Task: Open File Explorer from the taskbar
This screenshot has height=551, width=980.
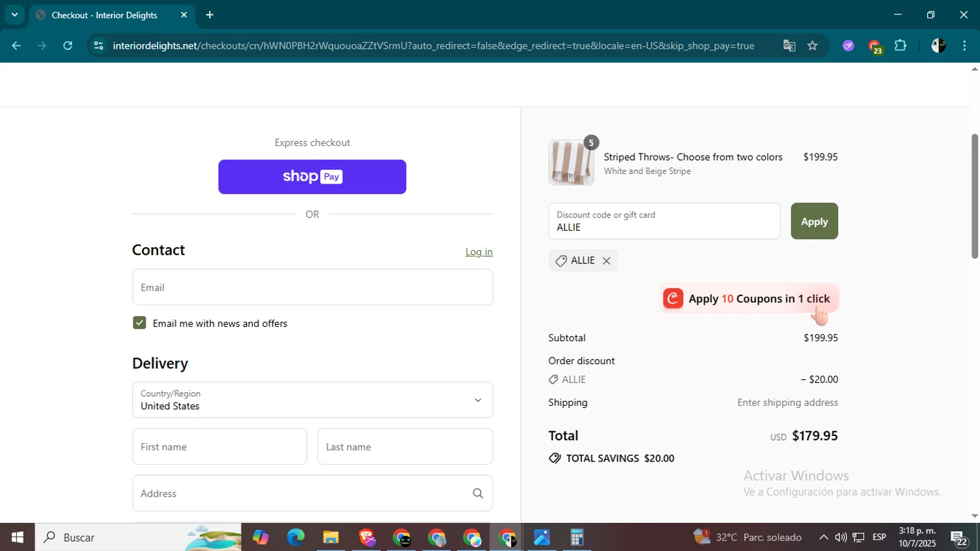Action: [331, 537]
